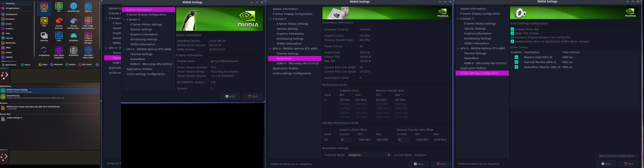This screenshot has height=168, width=644.
Task: Click Help in the System Information window
Action: pyautogui.click(x=230, y=96)
